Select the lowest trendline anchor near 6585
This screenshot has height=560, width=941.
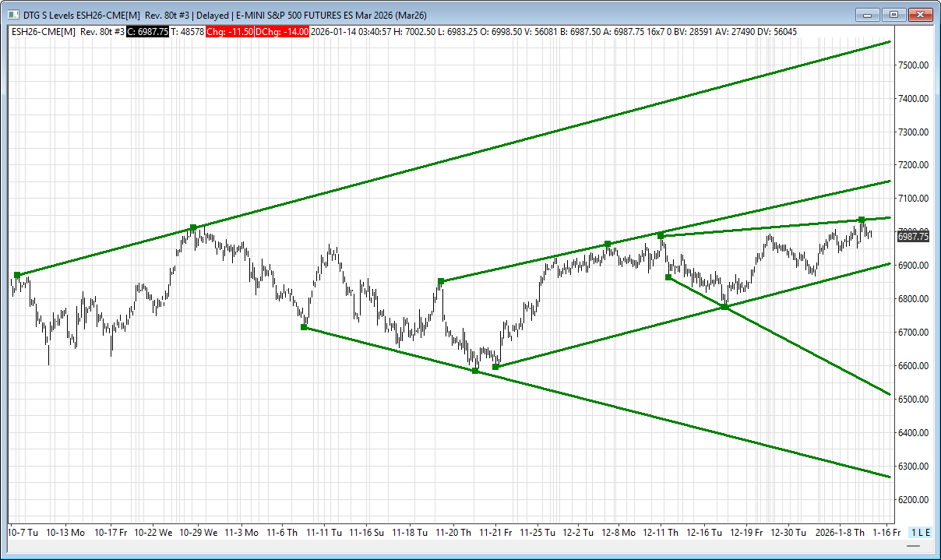click(475, 371)
